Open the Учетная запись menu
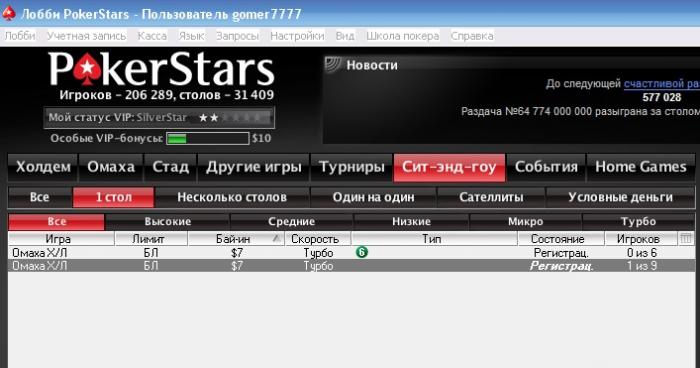Image resolution: width=700 pixels, height=368 pixels. 87,36
